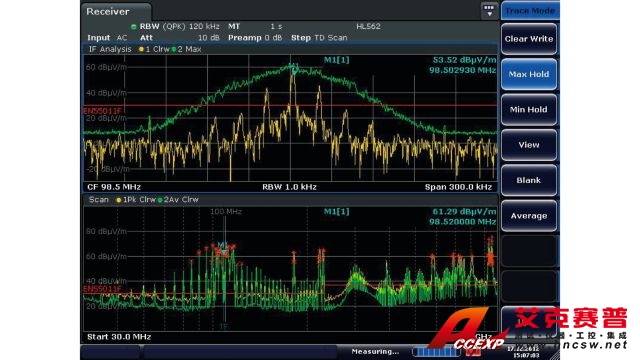Click the CF 98.5 MHz label
This screenshot has height=360, width=640.
click(x=114, y=187)
